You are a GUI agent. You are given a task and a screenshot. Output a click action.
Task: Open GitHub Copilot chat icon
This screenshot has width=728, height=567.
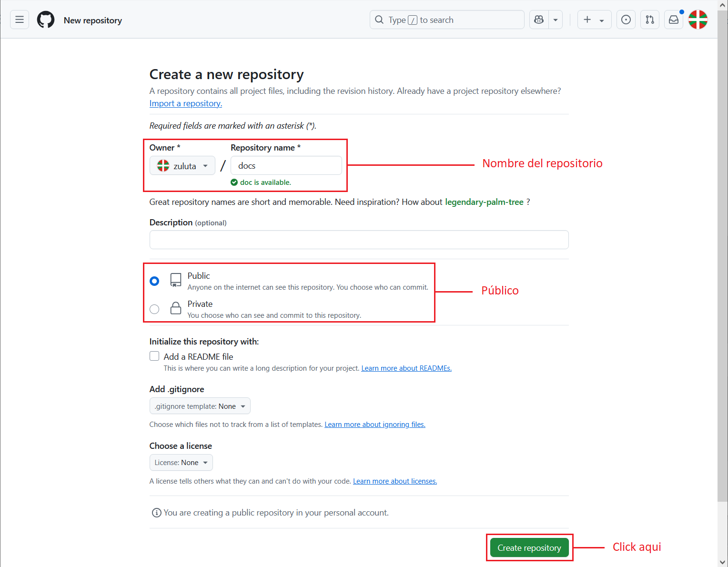pos(539,20)
